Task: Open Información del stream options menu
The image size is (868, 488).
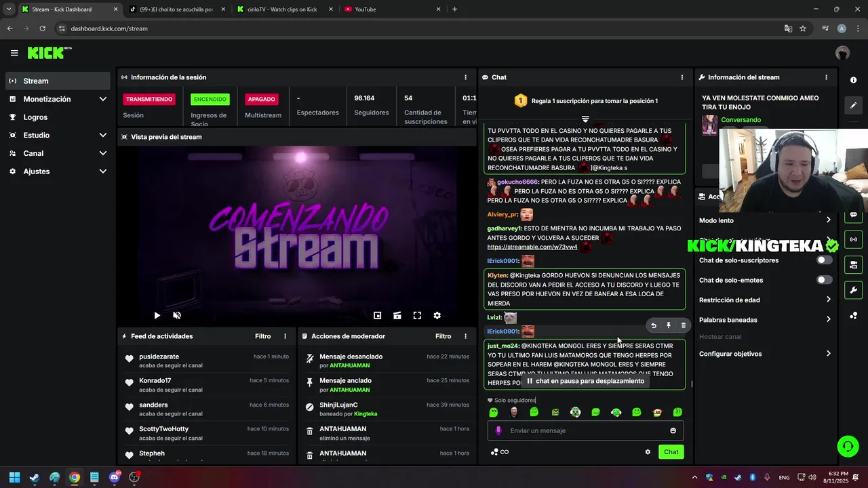Action: (x=826, y=77)
